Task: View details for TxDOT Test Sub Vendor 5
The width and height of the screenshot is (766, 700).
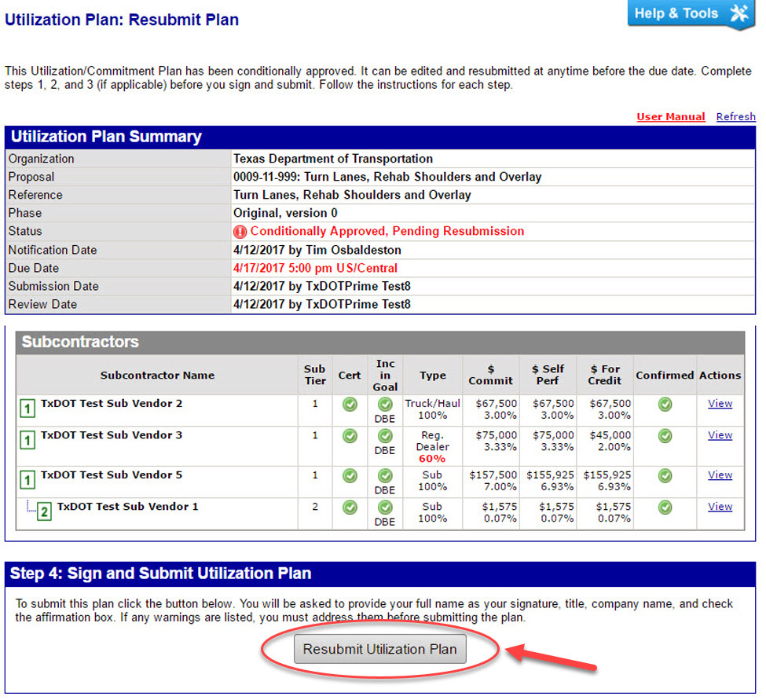Action: [x=720, y=475]
